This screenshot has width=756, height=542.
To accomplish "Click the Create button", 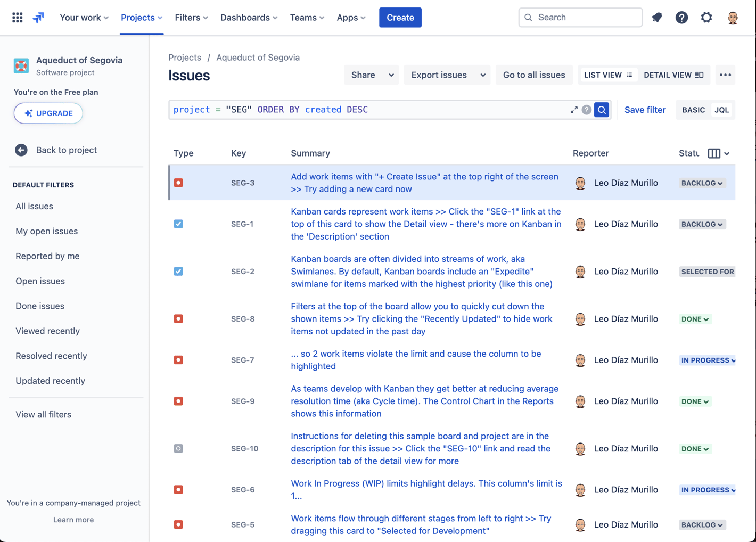I will (400, 17).
